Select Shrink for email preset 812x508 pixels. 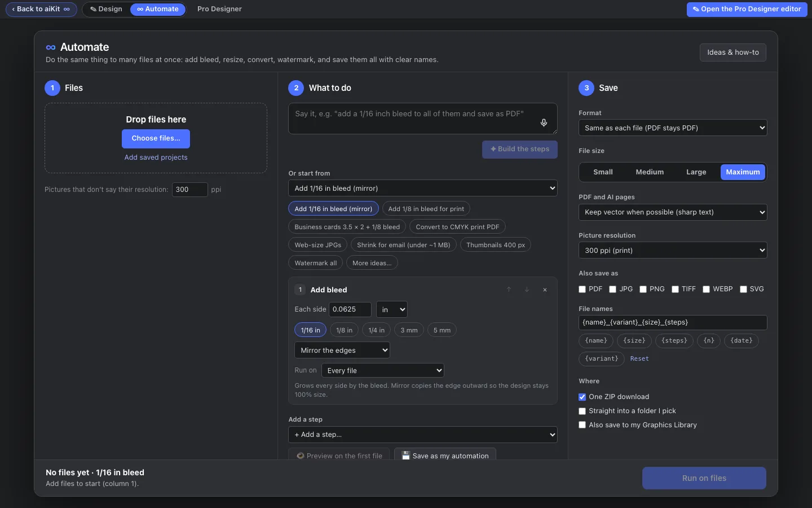404,245
